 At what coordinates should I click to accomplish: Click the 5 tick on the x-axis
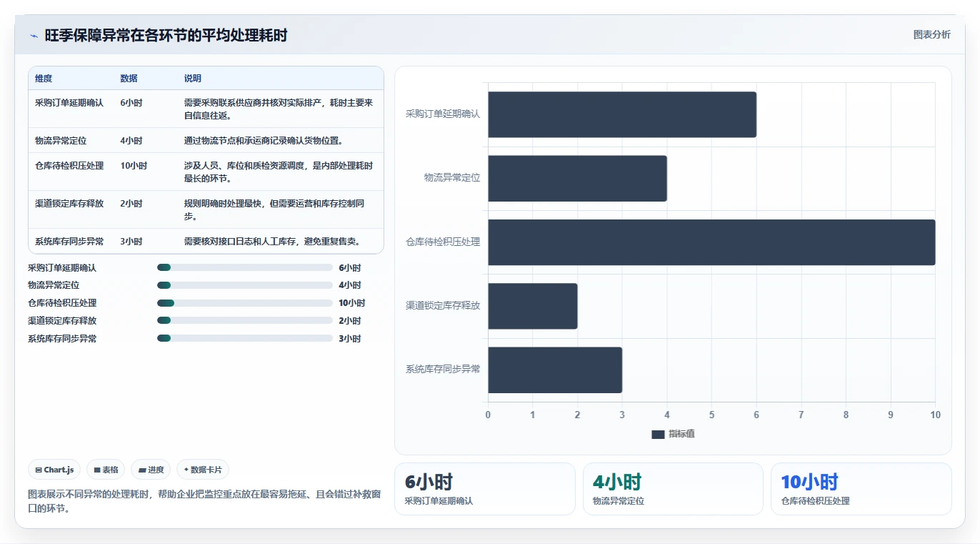711,415
